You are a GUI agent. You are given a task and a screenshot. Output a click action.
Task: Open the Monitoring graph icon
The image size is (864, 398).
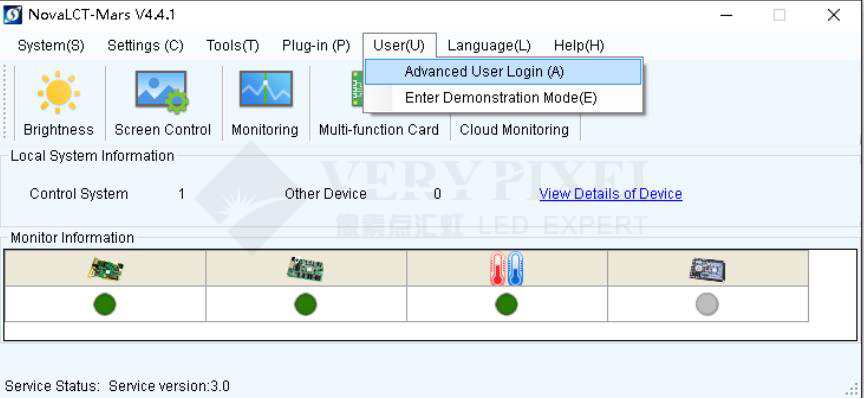(x=266, y=89)
